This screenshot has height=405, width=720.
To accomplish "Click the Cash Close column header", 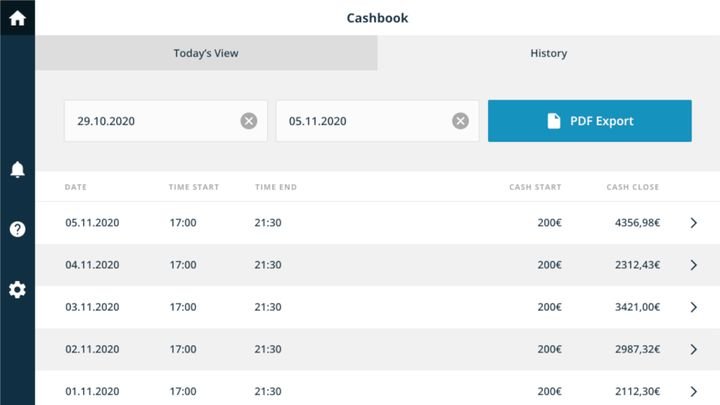I will pos(632,187).
